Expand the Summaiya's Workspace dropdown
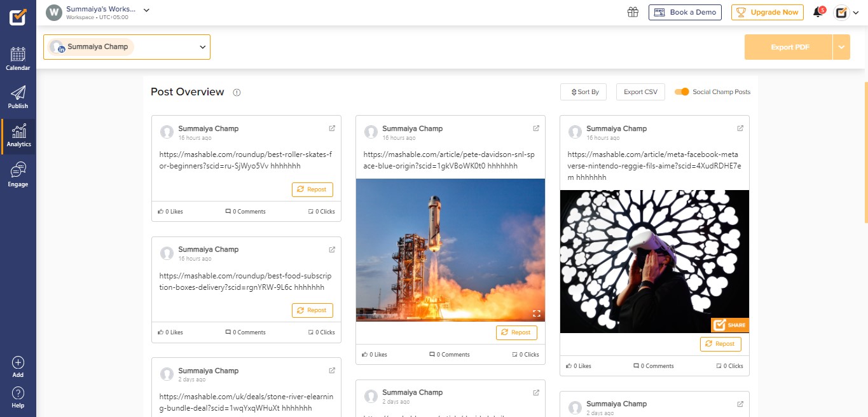The height and width of the screenshot is (417, 868). tap(146, 10)
